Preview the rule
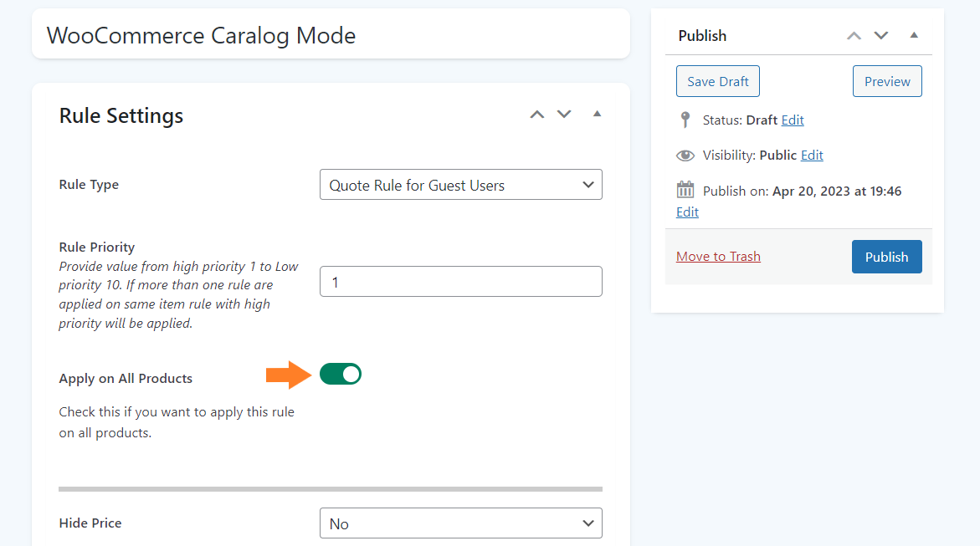The width and height of the screenshot is (980, 546). pos(887,81)
